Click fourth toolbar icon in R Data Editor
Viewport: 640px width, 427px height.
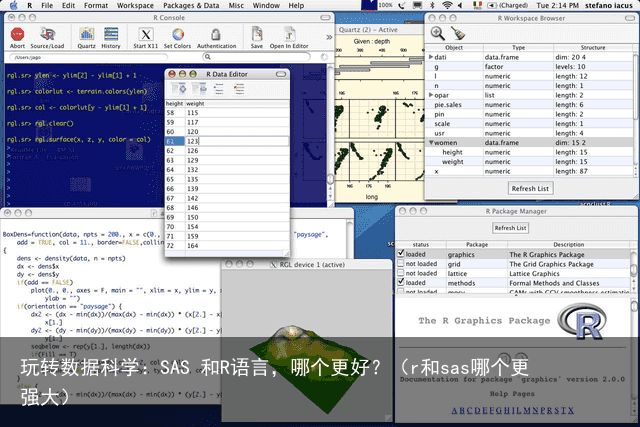(x=239, y=89)
